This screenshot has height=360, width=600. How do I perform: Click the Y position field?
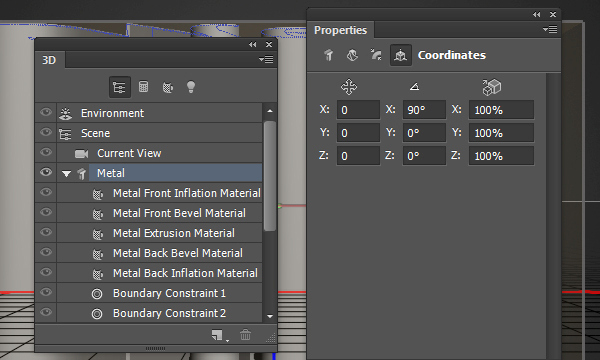358,133
